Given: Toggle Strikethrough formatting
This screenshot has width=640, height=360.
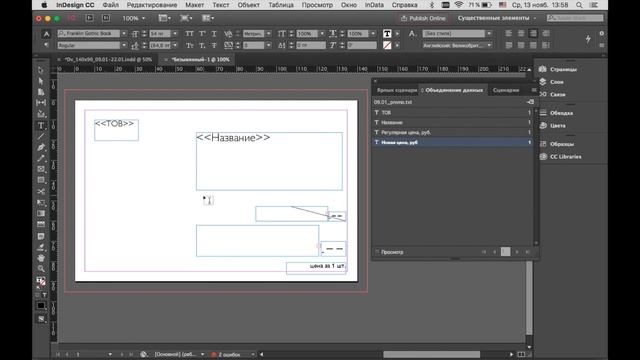Looking at the screenshot, I should pos(214,45).
